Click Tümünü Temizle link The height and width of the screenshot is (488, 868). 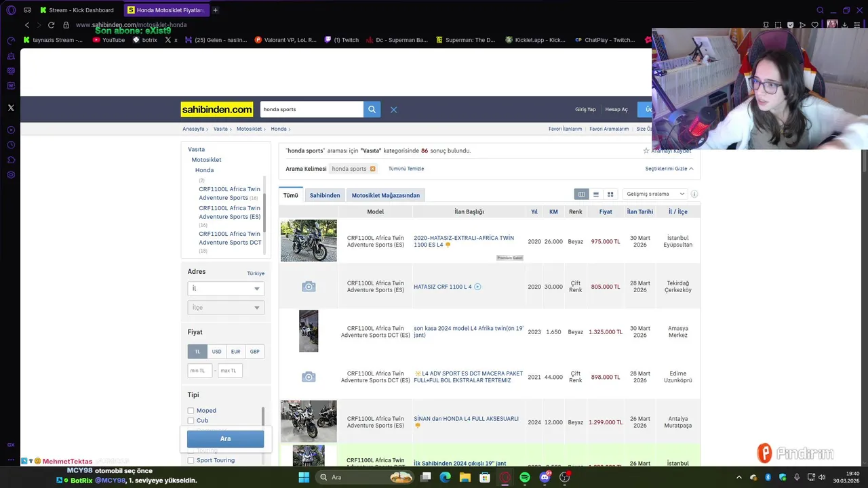click(406, 169)
